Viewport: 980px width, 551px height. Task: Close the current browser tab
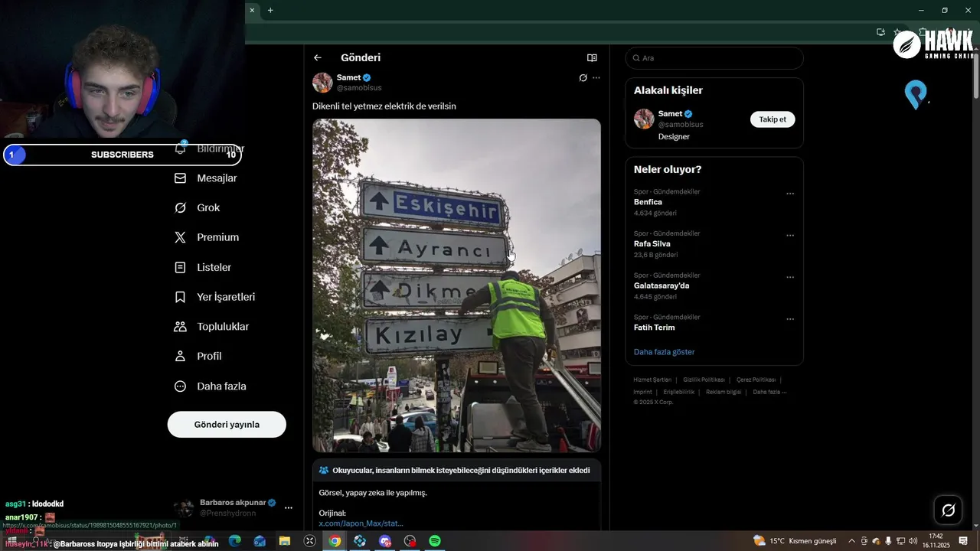[x=252, y=10]
